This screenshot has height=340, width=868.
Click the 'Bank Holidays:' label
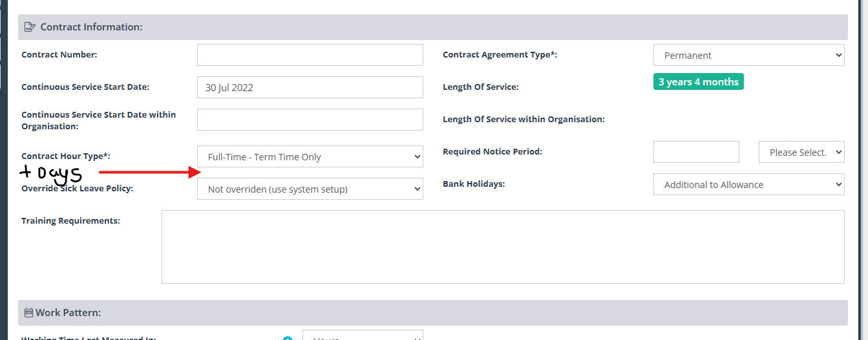[x=474, y=184]
